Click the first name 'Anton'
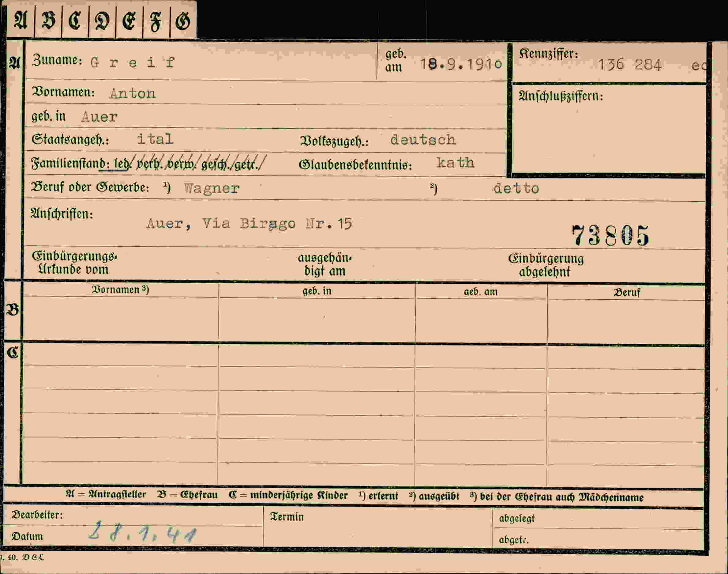Image resolution: width=728 pixels, height=574 pixels. [133, 93]
